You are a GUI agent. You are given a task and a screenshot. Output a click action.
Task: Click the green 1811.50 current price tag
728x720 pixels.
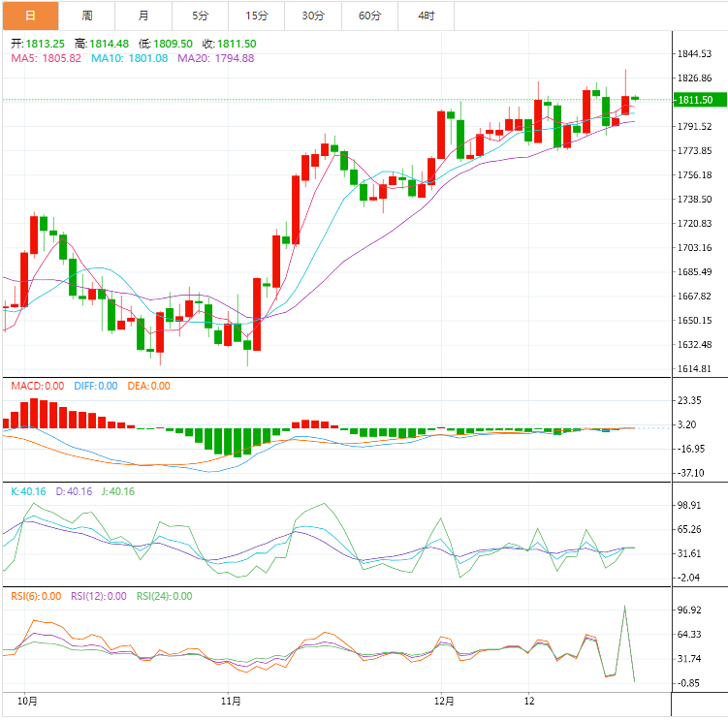pyautogui.click(x=696, y=100)
